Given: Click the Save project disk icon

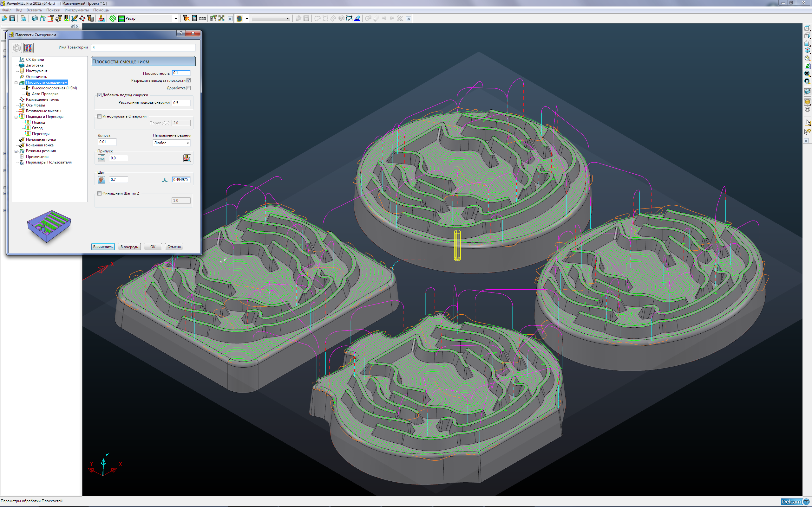Looking at the screenshot, I should (x=12, y=18).
